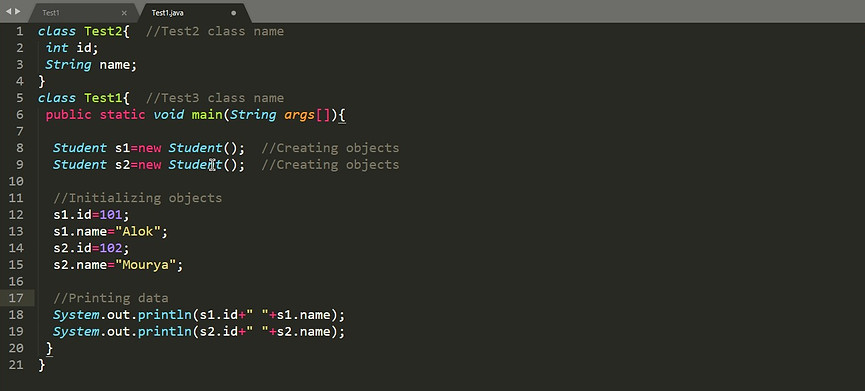Switch to the Test1 tab
This screenshot has width=865, height=391.
click(51, 13)
